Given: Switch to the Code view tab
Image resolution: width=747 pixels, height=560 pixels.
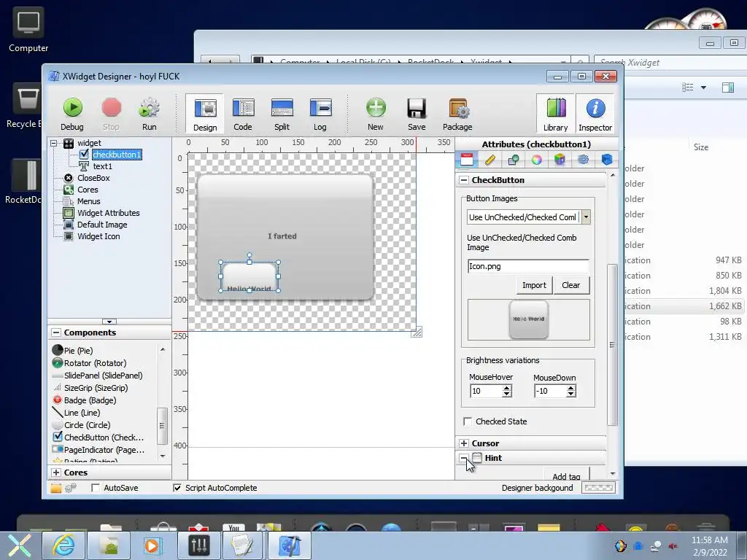Looking at the screenshot, I should tap(243, 114).
